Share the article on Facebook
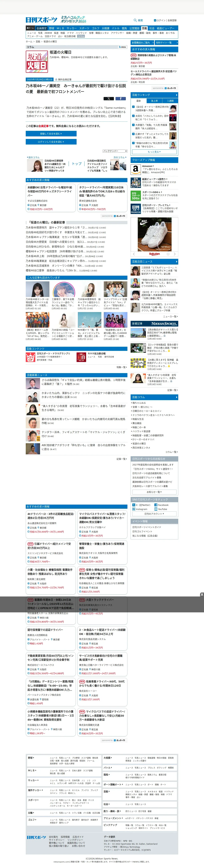 [121, 99]
